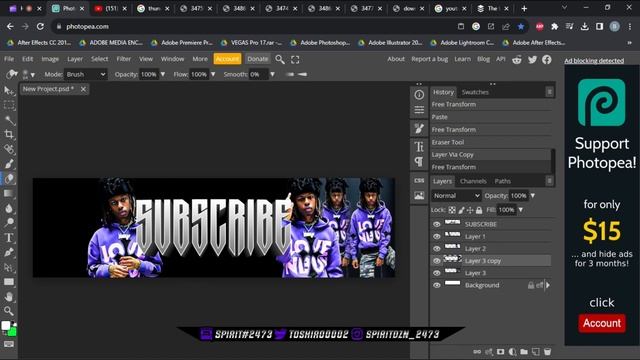Switch to the Swatches tab
This screenshot has height=360, width=640.
475,92
